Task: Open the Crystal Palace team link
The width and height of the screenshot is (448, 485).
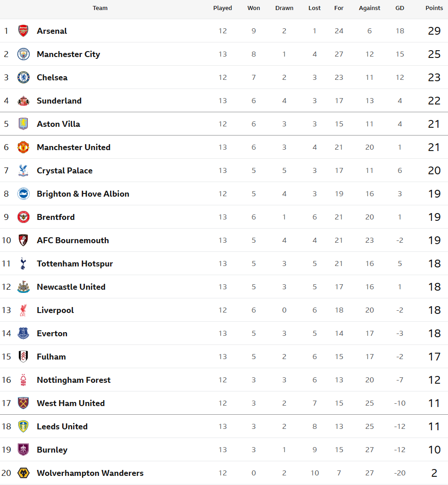Action: coord(65,171)
